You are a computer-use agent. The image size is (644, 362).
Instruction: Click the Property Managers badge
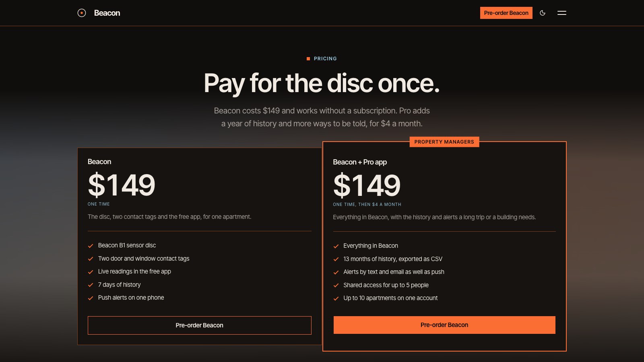coord(444,142)
